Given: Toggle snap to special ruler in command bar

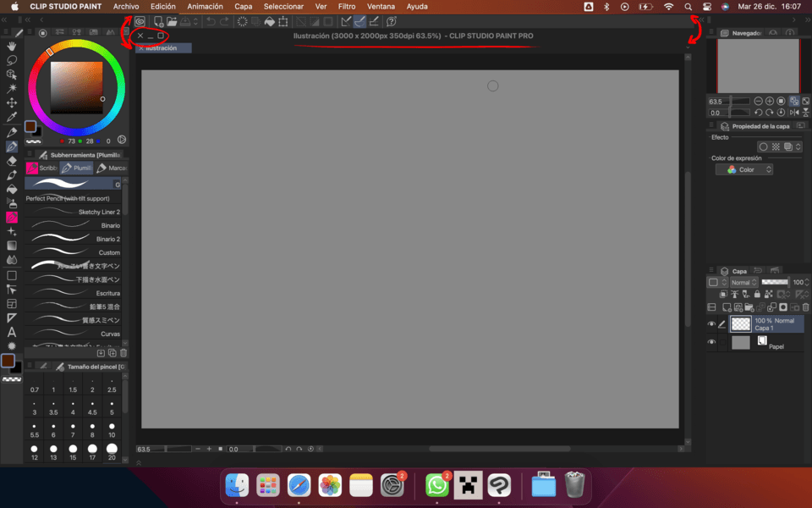Looking at the screenshot, I should (360, 21).
